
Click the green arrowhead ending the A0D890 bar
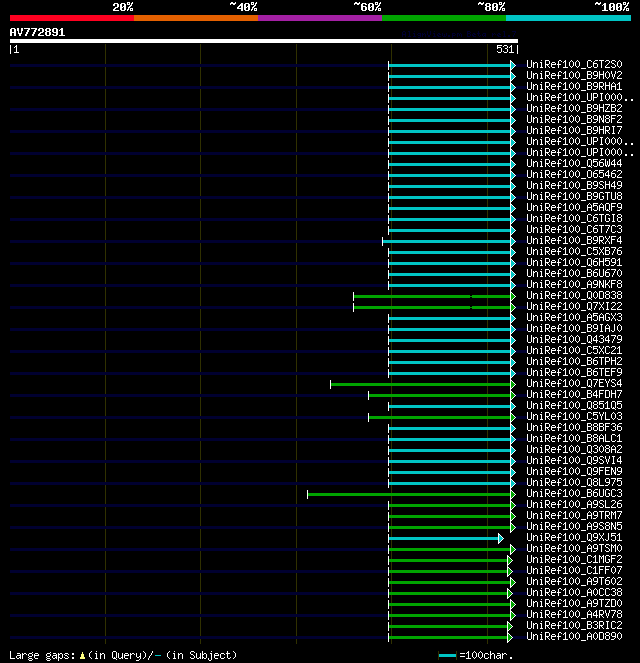[x=510, y=637]
